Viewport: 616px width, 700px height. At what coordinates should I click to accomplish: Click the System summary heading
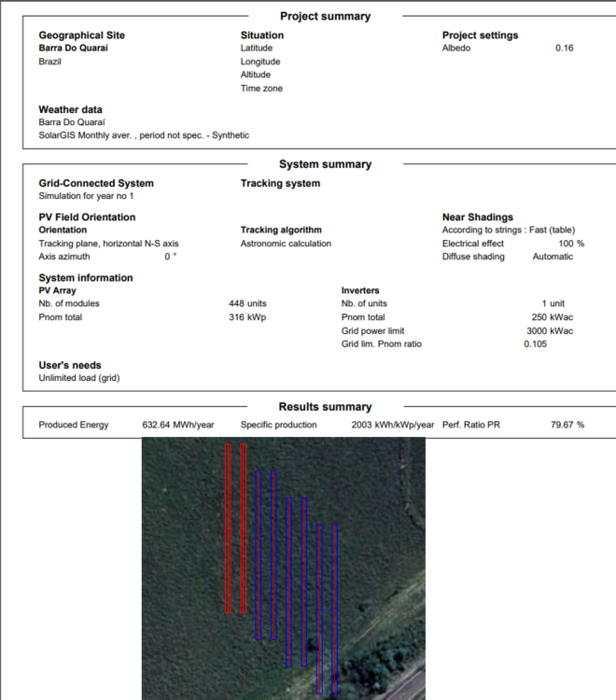tap(325, 164)
